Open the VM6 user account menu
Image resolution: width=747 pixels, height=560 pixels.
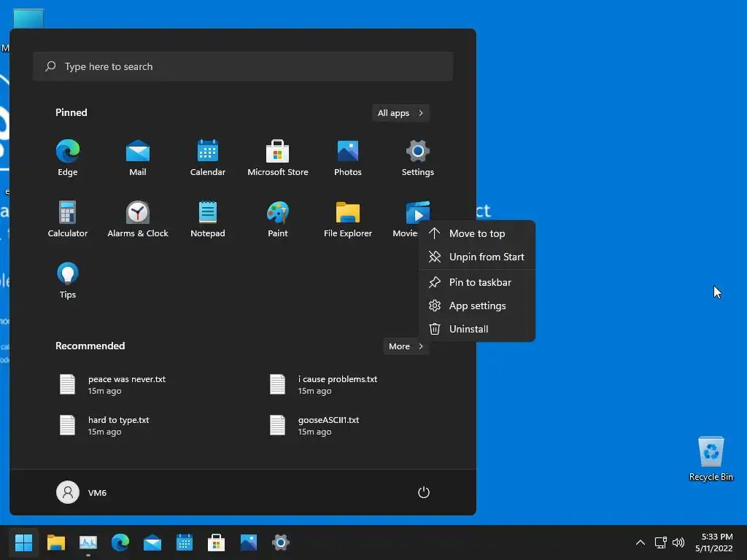[x=82, y=492]
